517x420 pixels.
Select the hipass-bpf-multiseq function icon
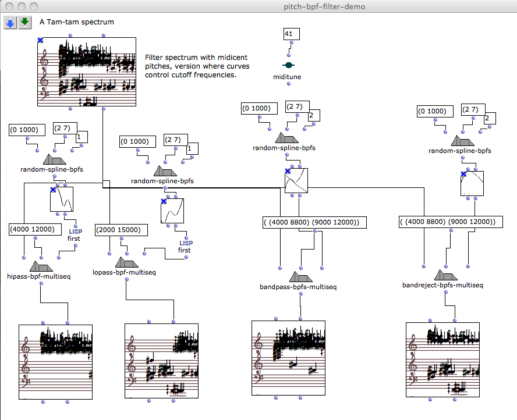point(42,266)
